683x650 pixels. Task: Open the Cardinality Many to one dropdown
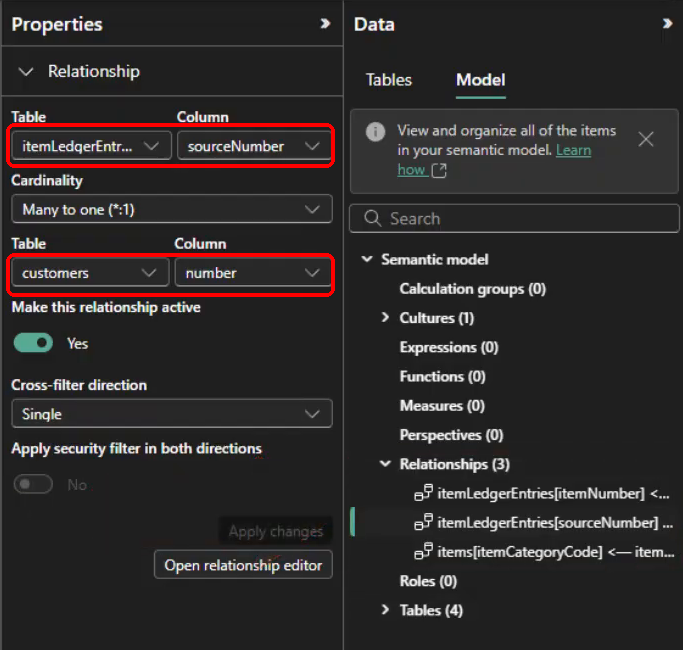point(172,209)
